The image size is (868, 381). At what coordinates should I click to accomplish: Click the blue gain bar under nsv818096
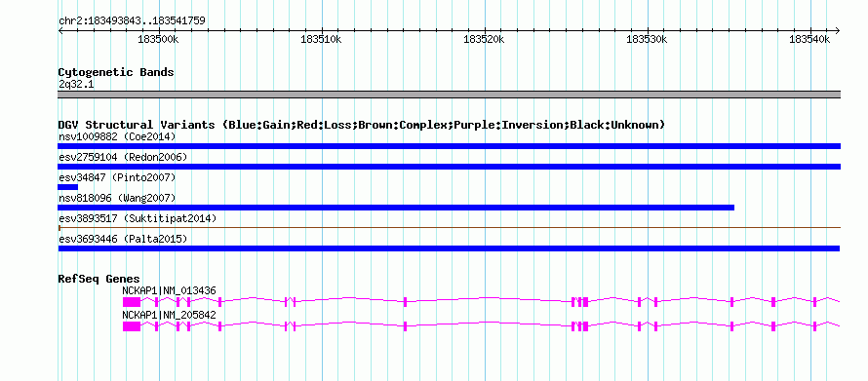[x=396, y=208]
